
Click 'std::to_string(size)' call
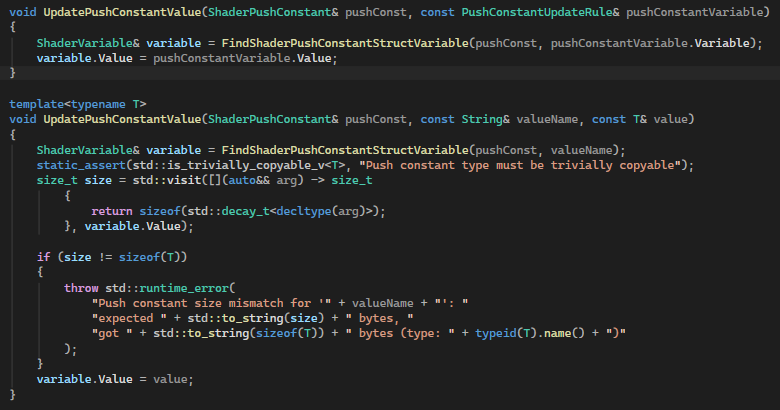click(x=256, y=318)
